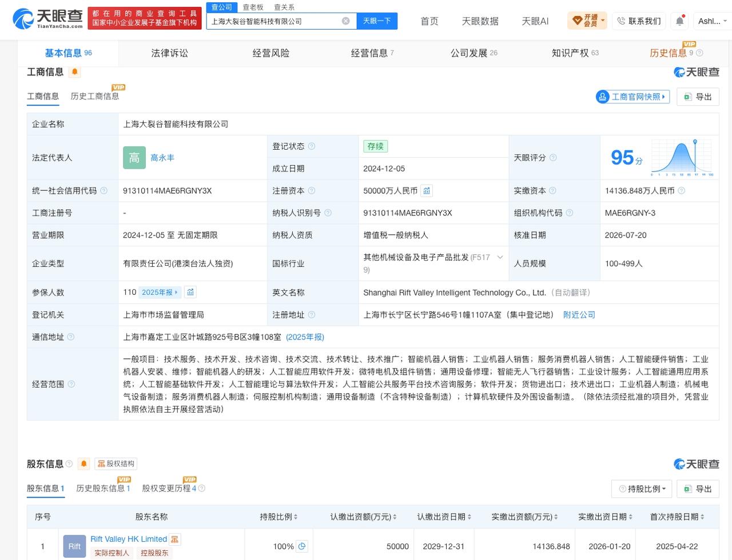Select the 查老板 search tab

tap(253, 7)
